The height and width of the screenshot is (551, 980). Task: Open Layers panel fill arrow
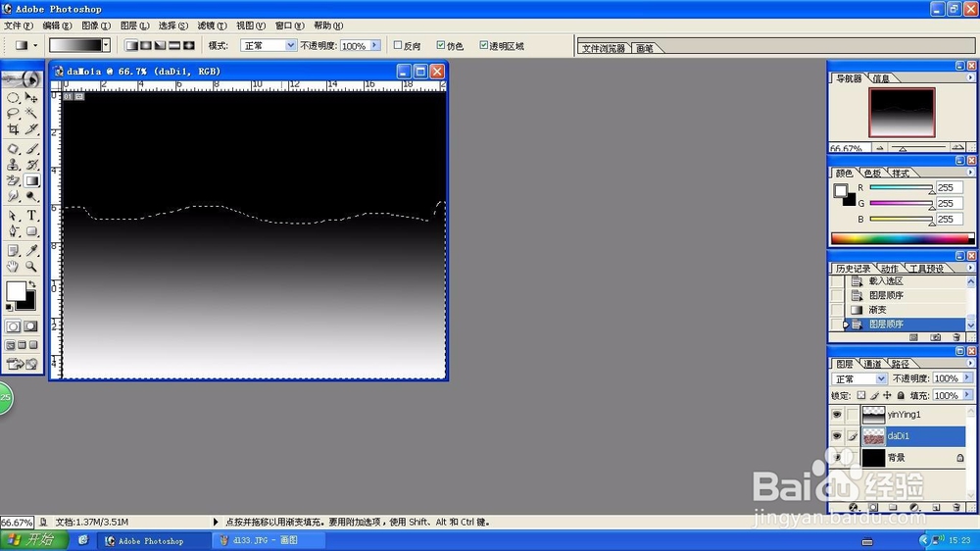click(967, 395)
